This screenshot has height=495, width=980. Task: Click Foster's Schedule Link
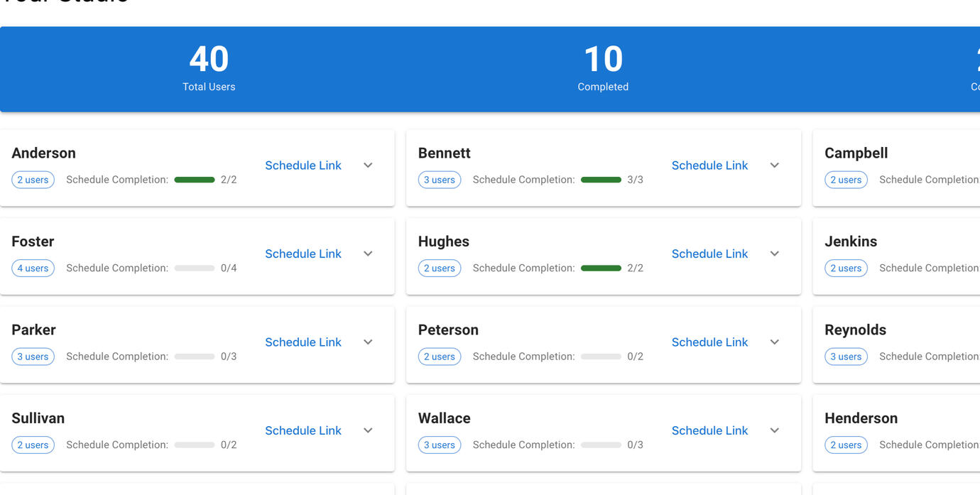[x=303, y=254]
